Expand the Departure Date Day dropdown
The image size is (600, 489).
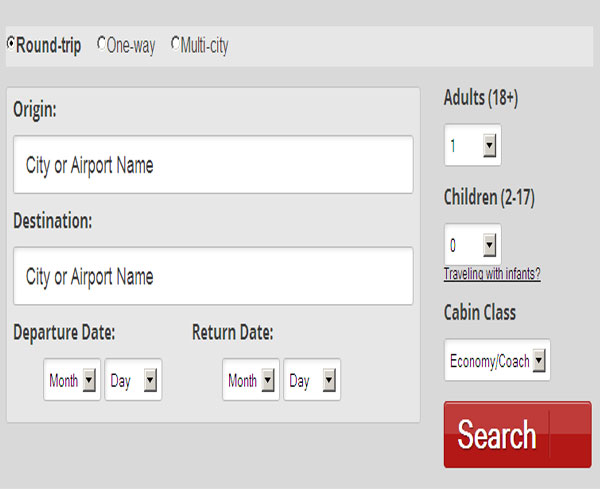click(x=133, y=380)
